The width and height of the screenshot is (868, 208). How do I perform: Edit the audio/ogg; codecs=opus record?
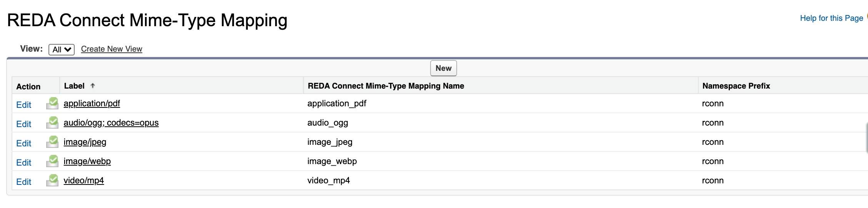pyautogui.click(x=23, y=124)
